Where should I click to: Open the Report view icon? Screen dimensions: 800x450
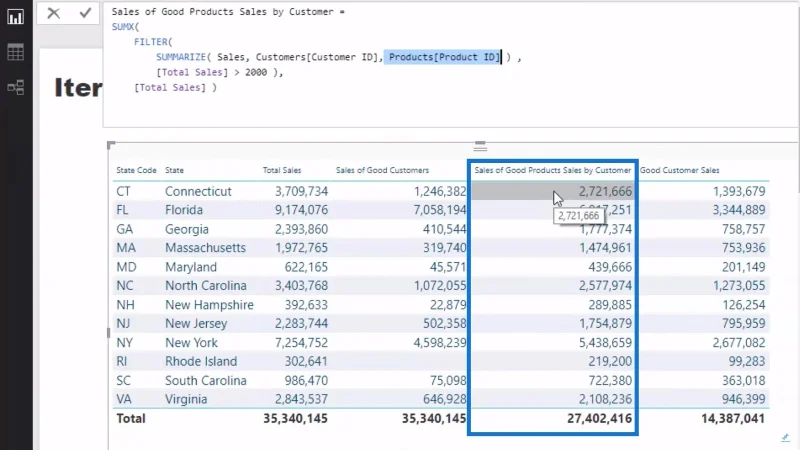point(15,17)
